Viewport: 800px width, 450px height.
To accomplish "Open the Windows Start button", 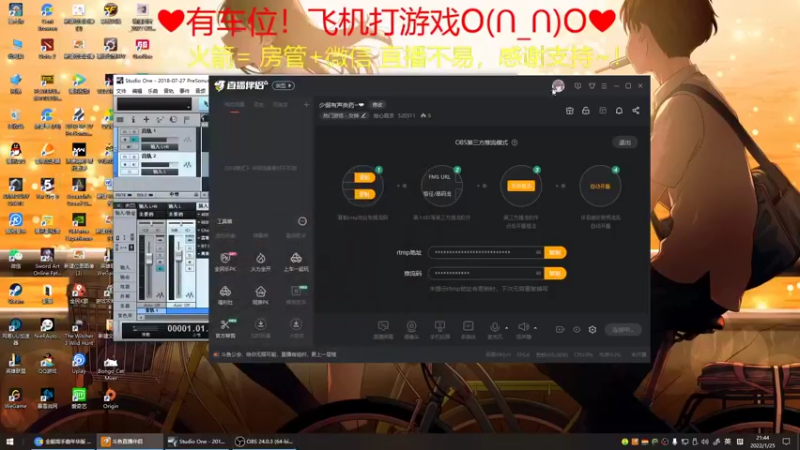I will pos(10,441).
